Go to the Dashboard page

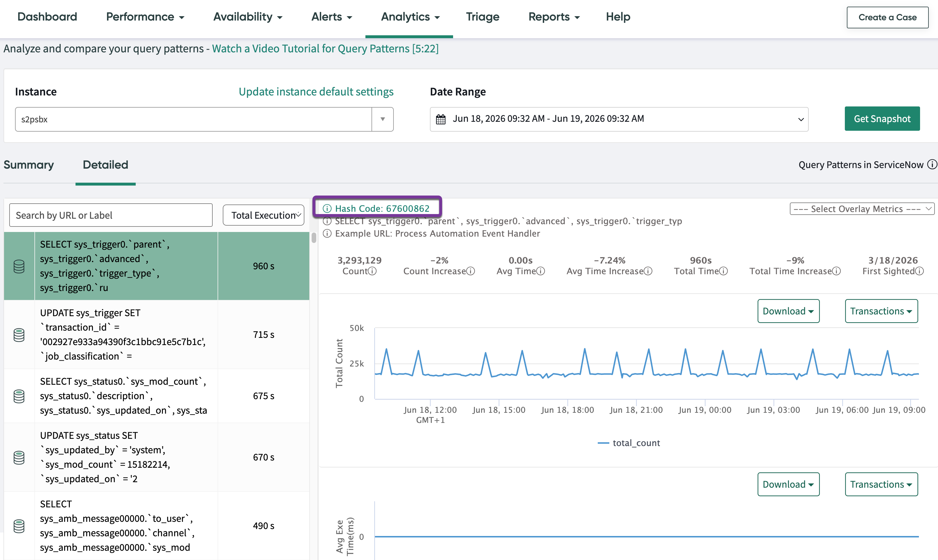[x=47, y=16]
